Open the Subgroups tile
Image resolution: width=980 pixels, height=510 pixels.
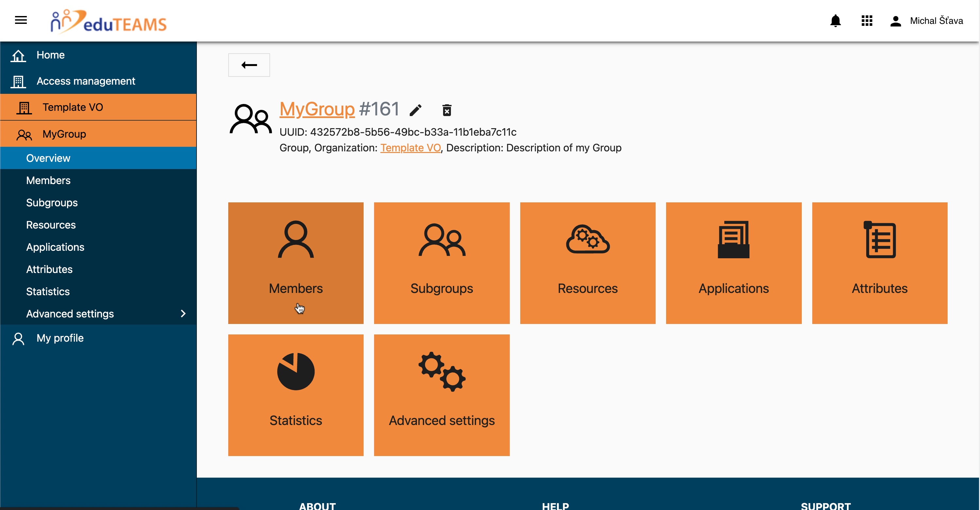click(441, 263)
